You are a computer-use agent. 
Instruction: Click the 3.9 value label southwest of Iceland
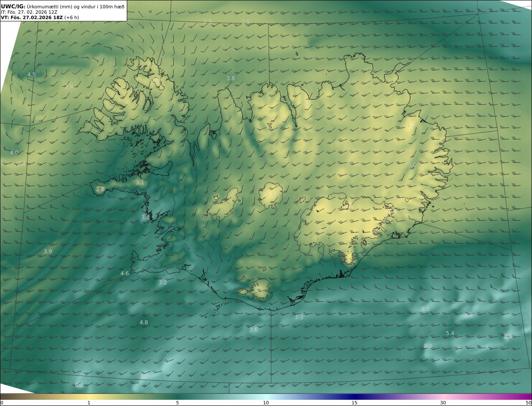click(x=47, y=252)
